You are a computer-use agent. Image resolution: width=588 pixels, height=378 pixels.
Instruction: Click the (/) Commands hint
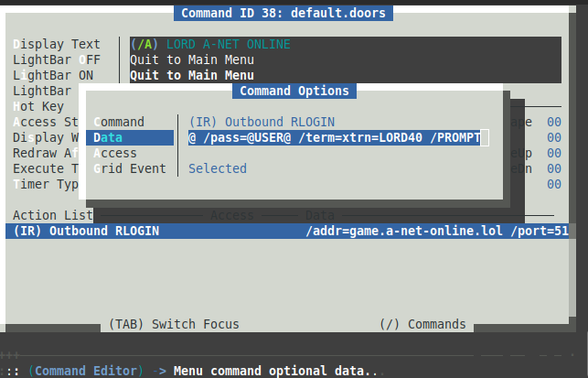422,324
